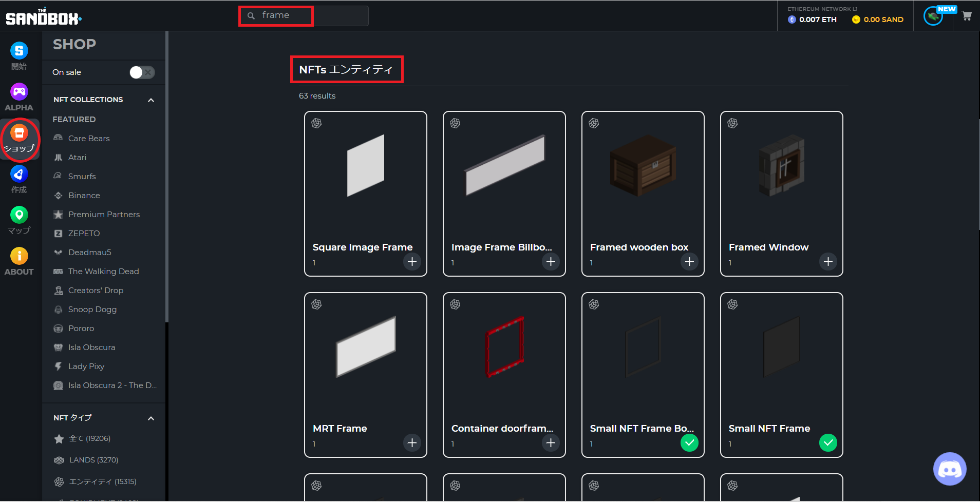Open the Square Image Frame thumbnail
980x502 pixels.
366,165
